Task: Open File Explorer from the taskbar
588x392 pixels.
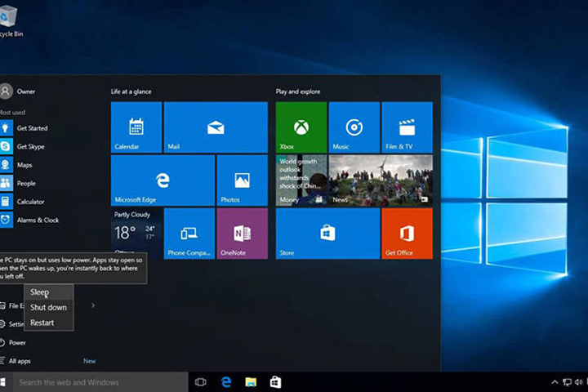Action: point(251,382)
